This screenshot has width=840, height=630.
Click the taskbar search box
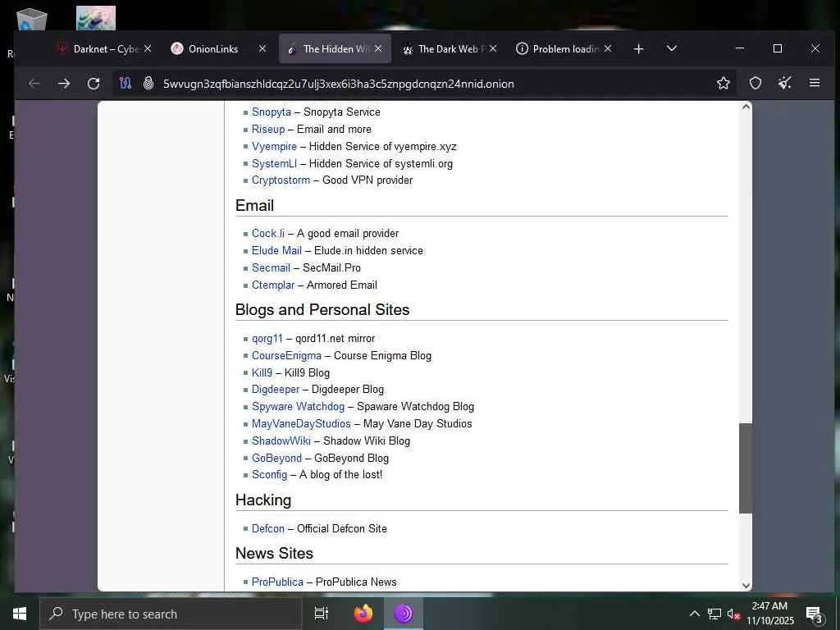171,614
